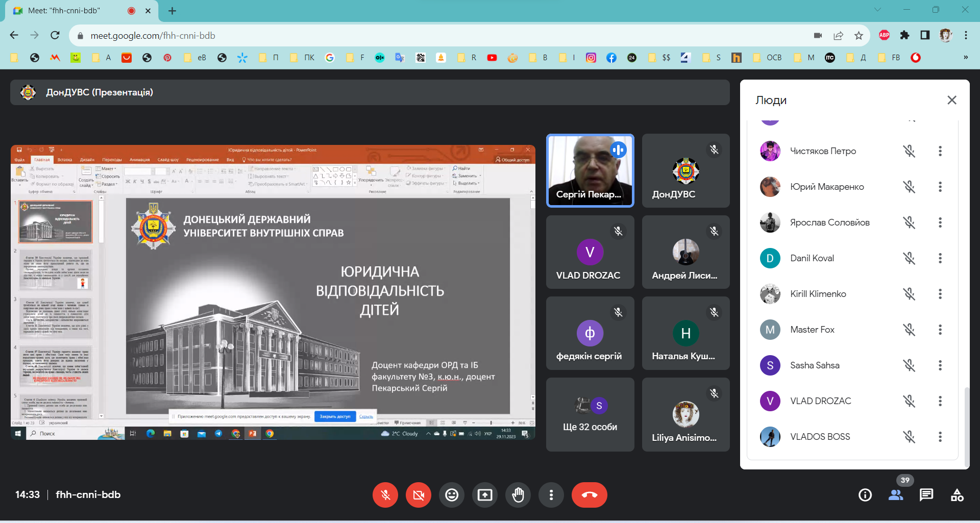Image resolution: width=980 pixels, height=523 pixels.
Task: Click the site lock icon in address bar
Action: click(80, 36)
